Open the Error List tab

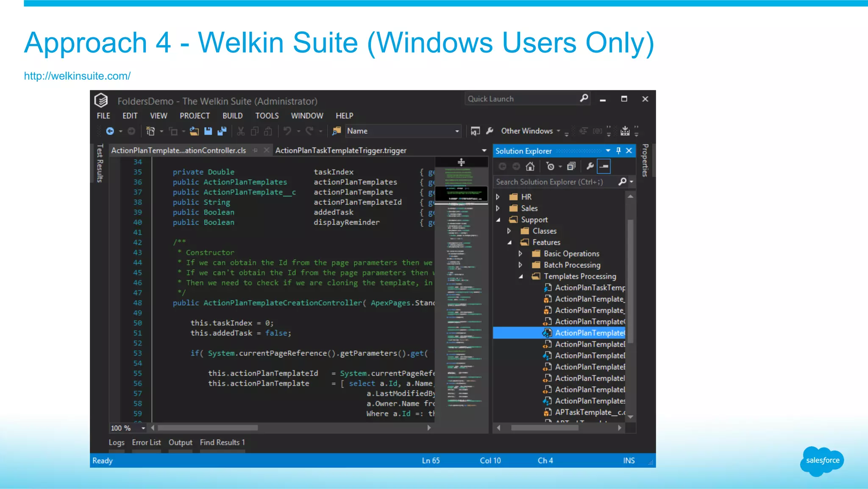[x=146, y=442]
